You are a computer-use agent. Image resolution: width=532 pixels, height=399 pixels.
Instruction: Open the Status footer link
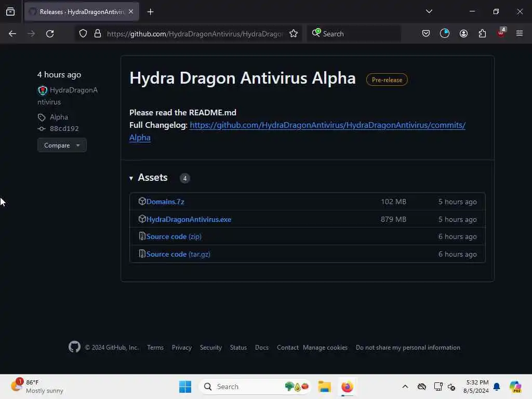(x=238, y=348)
